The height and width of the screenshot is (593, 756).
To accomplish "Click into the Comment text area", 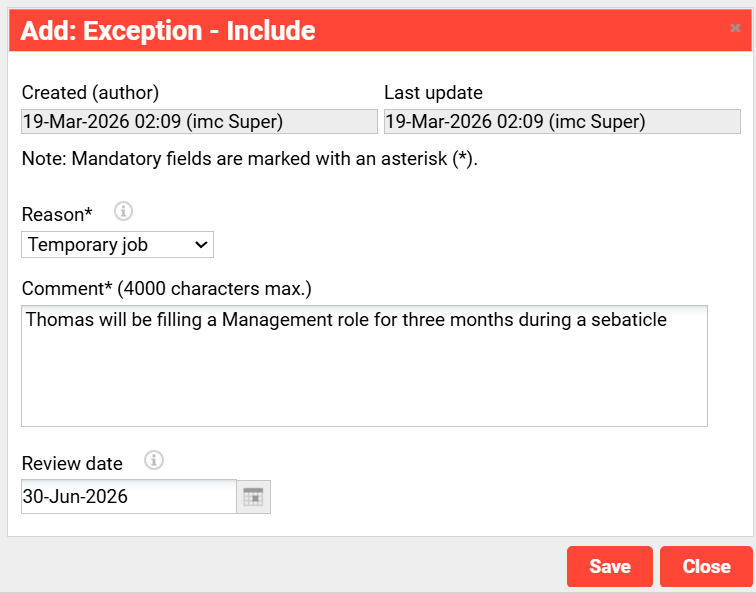I will 364,366.
